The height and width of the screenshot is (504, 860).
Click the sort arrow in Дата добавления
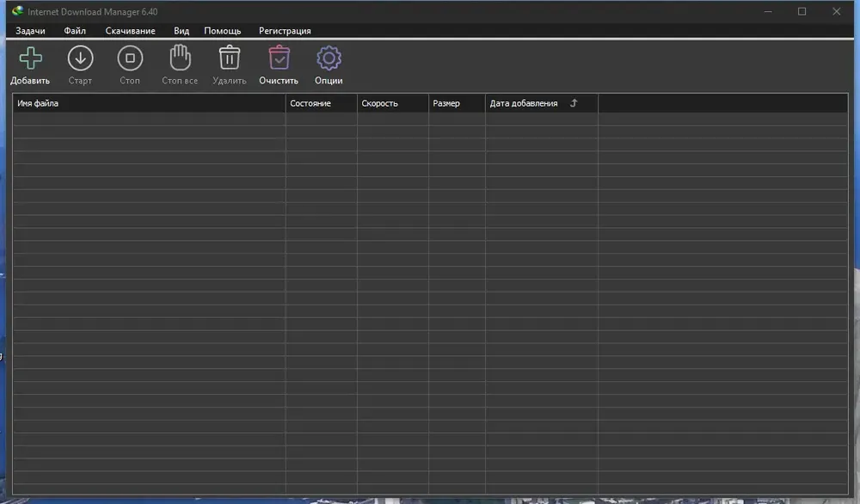[x=574, y=103]
